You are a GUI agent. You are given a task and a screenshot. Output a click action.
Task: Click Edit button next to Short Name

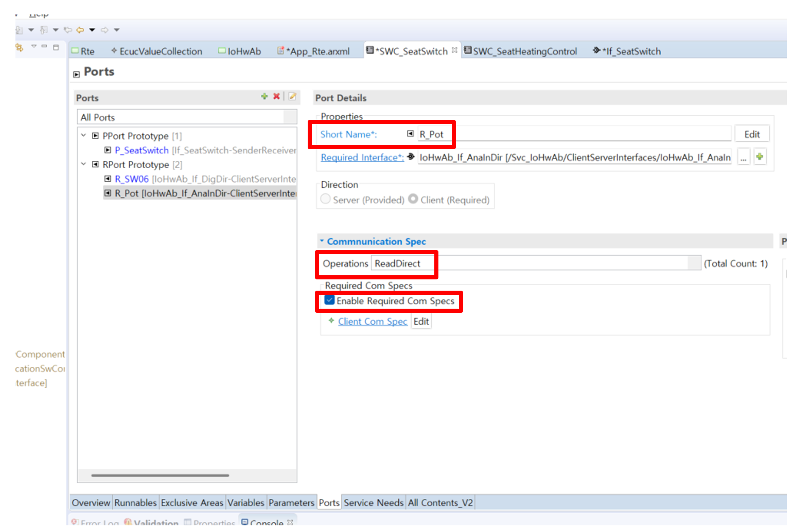751,134
